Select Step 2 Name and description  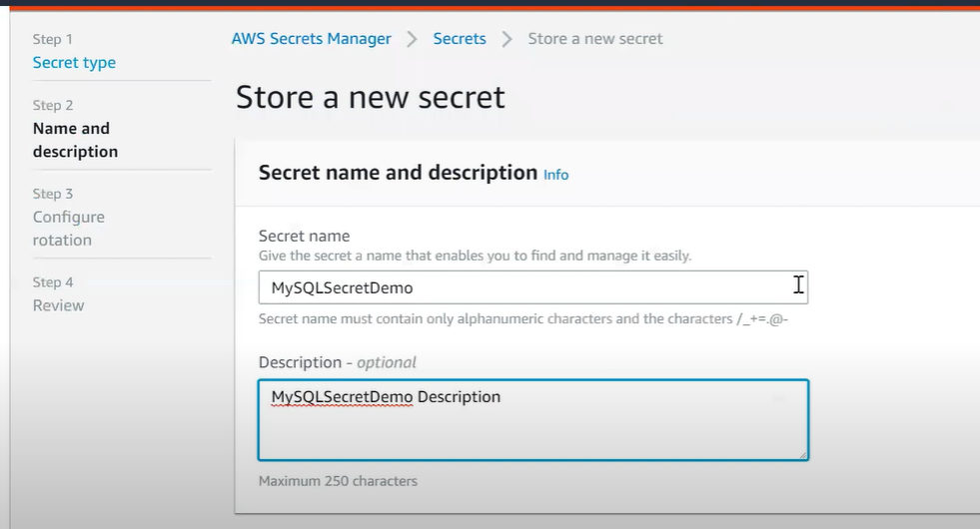tap(75, 140)
